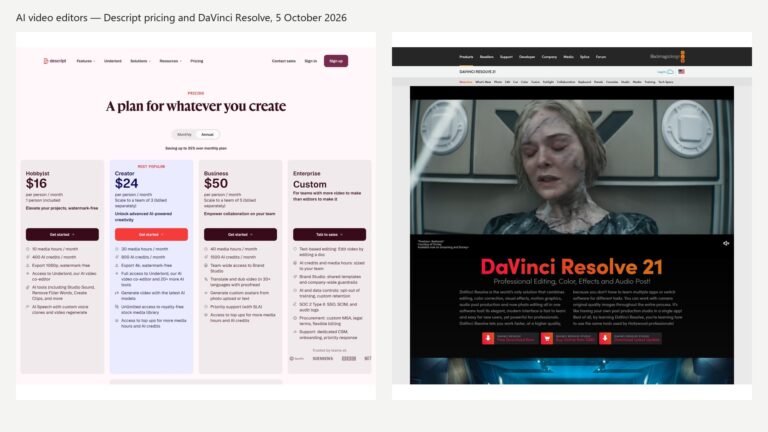Open the Products menu on Blackmagic site
The width and height of the screenshot is (768, 432).
coord(466,57)
